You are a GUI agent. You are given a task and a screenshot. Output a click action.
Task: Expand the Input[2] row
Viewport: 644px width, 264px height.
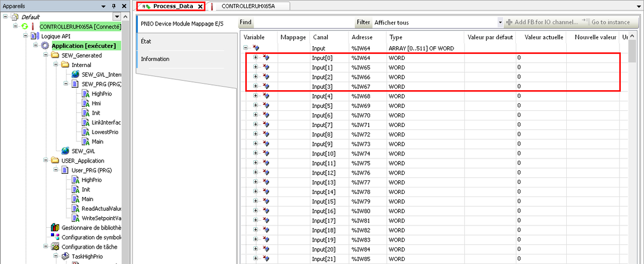[256, 77]
